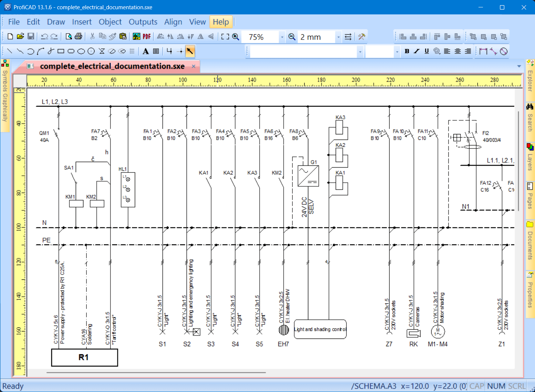Viewport: 535px width, 392px height.
Task: Export the drawing to PDF
Action: (x=147, y=37)
